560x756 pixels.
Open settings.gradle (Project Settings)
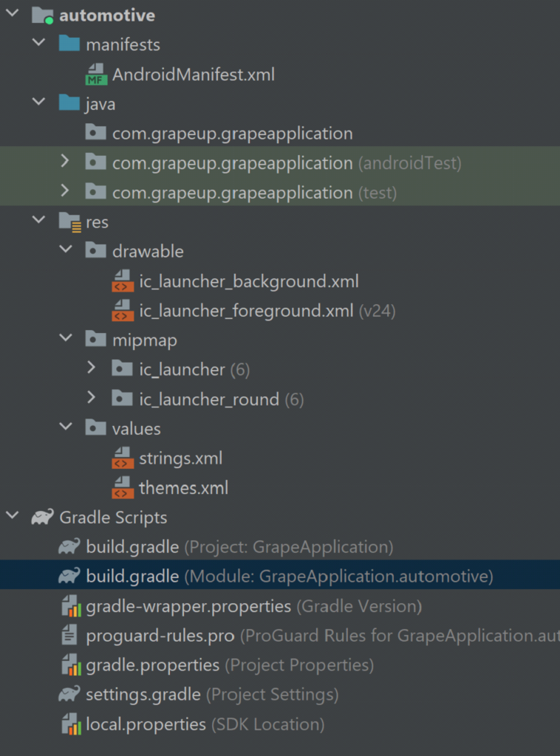[x=212, y=695]
